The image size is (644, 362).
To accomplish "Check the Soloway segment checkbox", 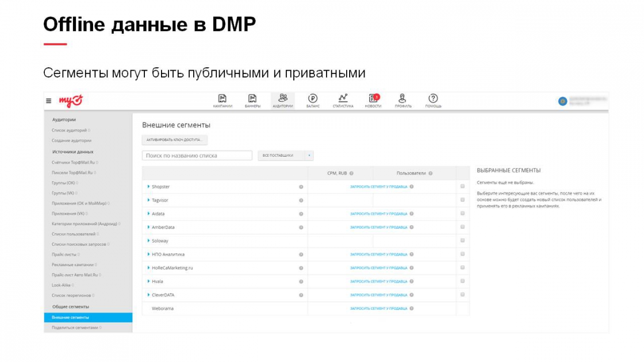I will (462, 241).
